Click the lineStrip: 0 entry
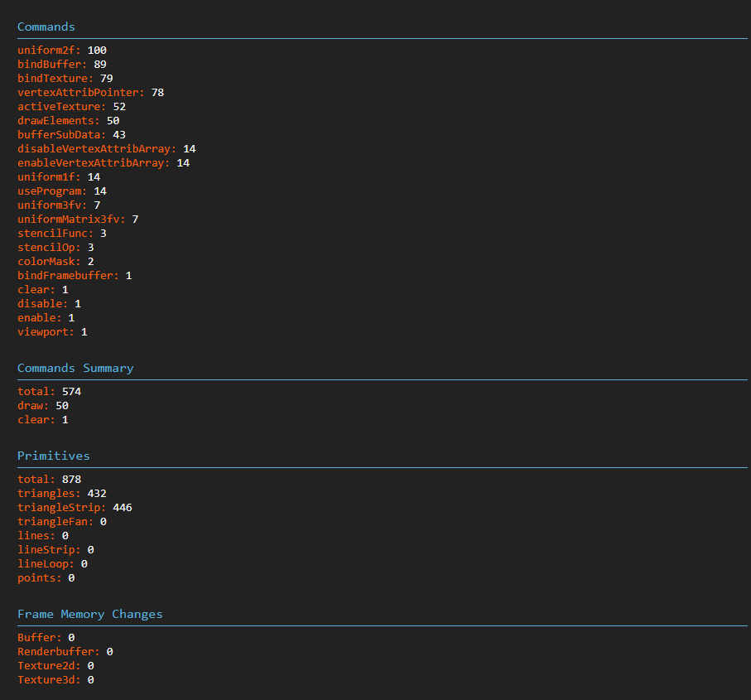 tap(55, 550)
